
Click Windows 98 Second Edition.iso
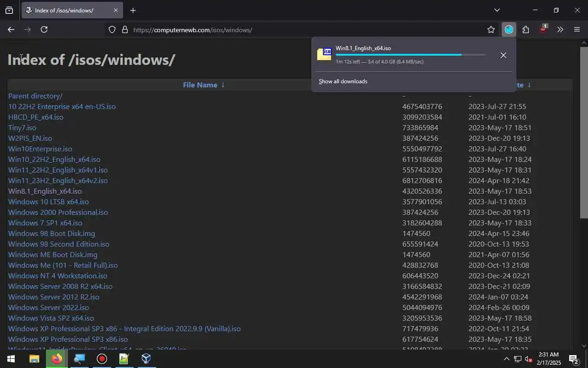[x=59, y=244]
